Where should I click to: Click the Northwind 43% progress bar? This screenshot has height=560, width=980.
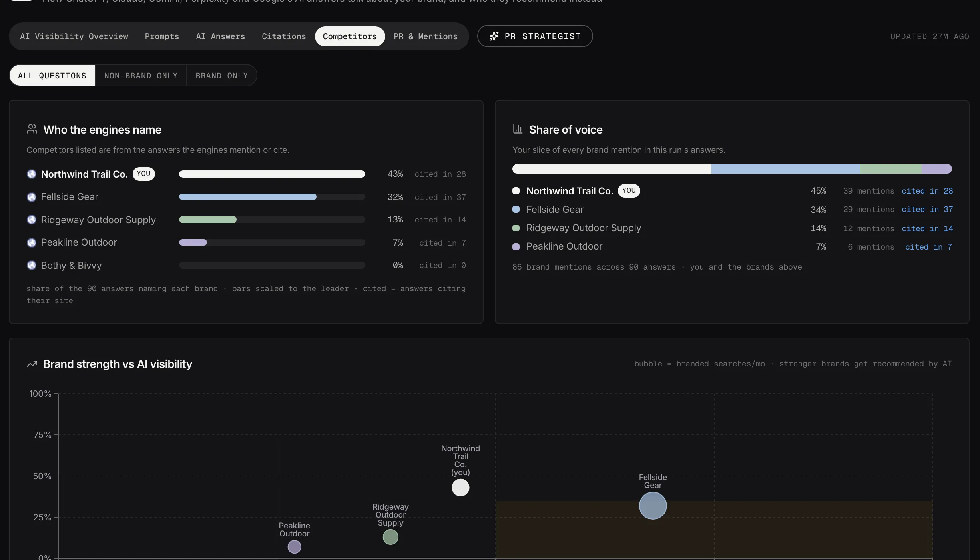(272, 174)
